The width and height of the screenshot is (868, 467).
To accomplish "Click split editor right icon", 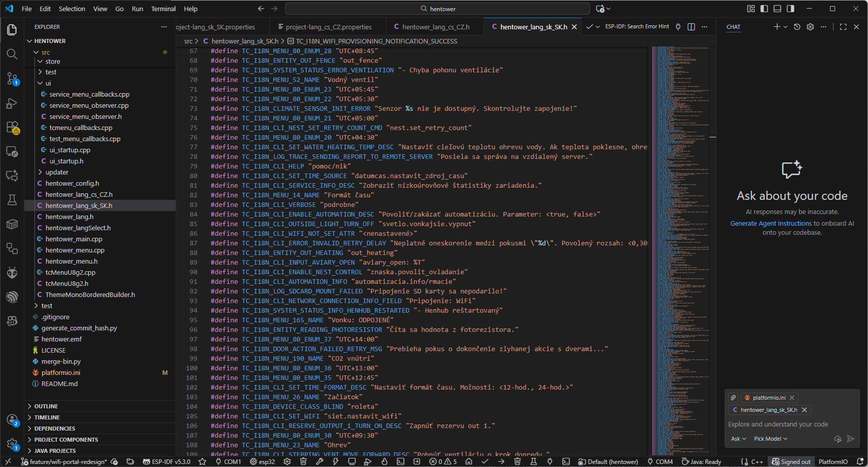I will [x=691, y=27].
